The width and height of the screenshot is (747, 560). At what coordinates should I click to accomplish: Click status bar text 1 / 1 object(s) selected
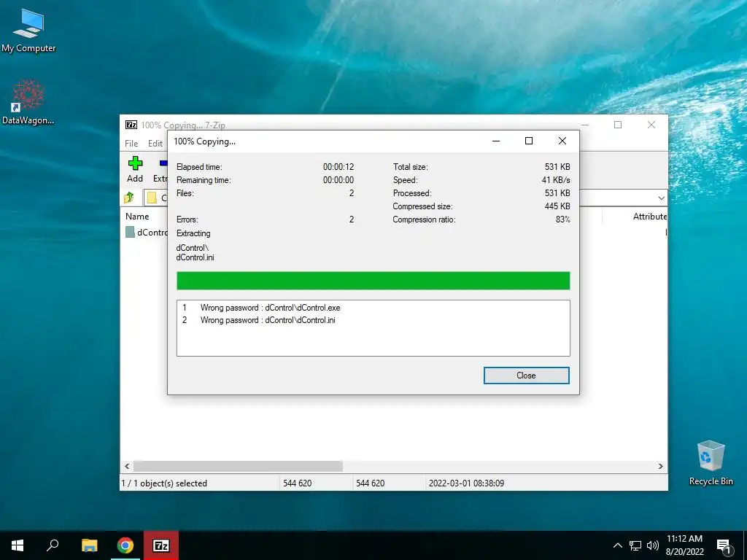164,483
